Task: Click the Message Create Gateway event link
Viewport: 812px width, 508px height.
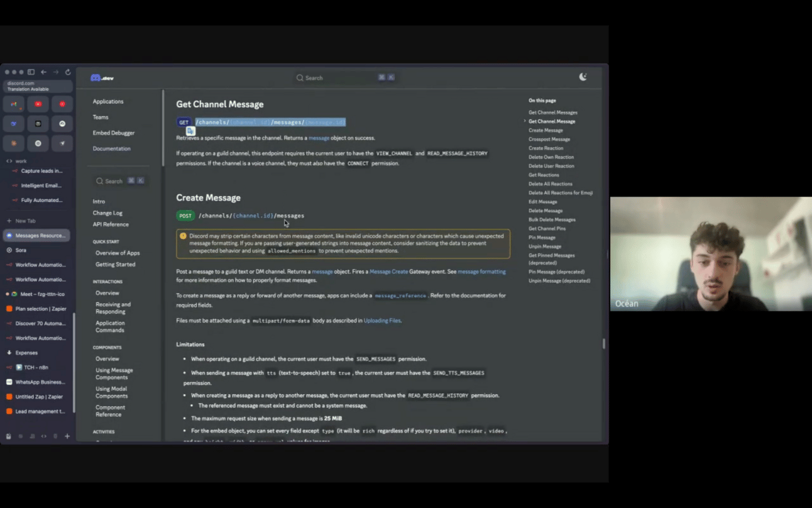Action: 388,272
